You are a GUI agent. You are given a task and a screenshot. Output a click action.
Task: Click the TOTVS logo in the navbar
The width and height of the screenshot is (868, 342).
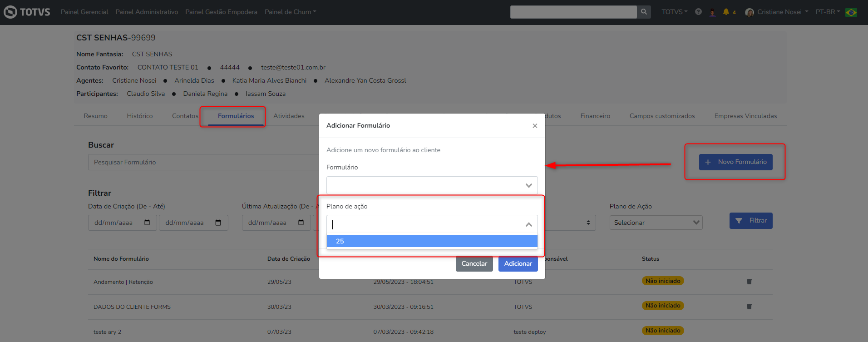click(x=27, y=12)
